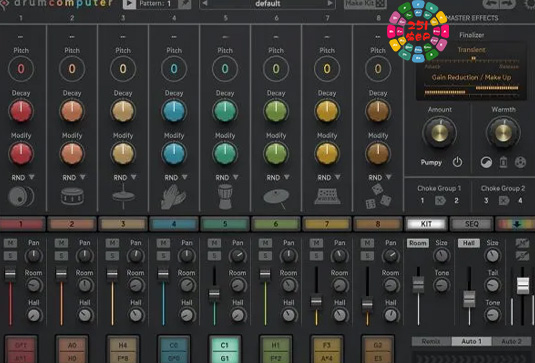535x363 pixels.
Task: Select the blue channel 4 tab
Action: coord(174,224)
